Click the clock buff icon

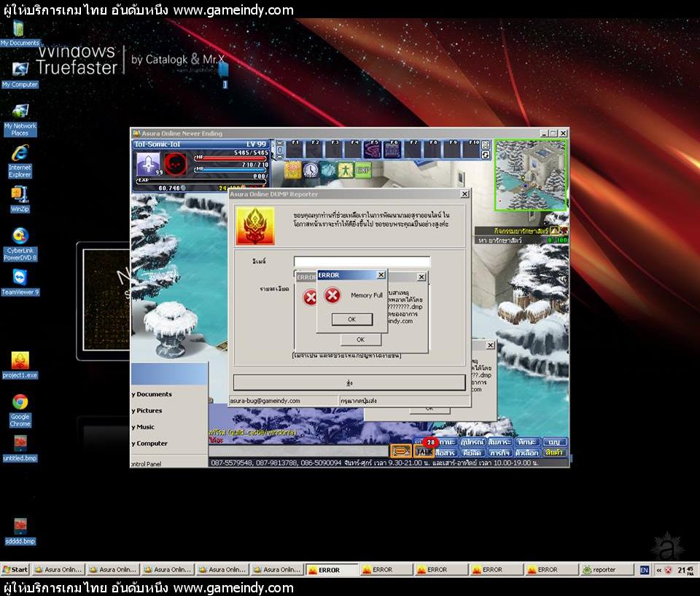coord(311,170)
